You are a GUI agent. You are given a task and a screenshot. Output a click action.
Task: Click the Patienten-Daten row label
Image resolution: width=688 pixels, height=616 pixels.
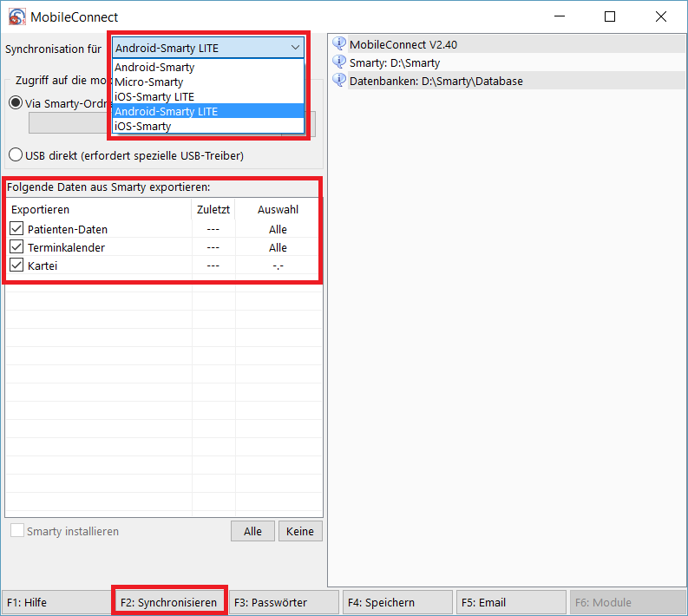68,229
